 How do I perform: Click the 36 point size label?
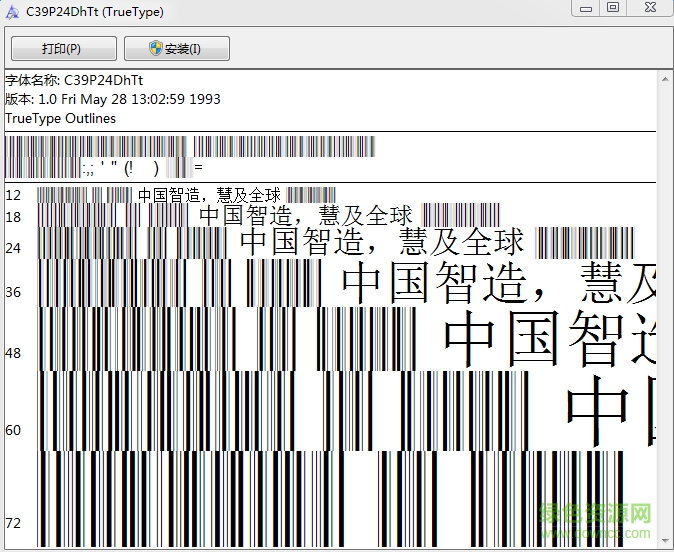13,292
